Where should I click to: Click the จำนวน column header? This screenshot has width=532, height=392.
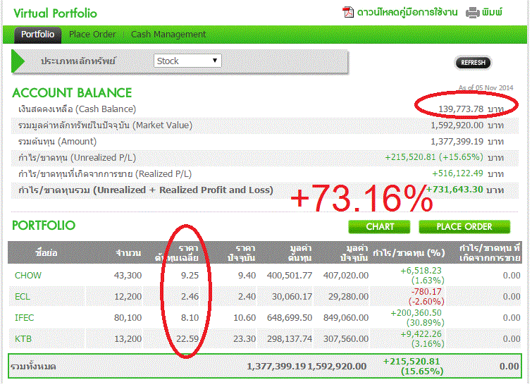128,253
